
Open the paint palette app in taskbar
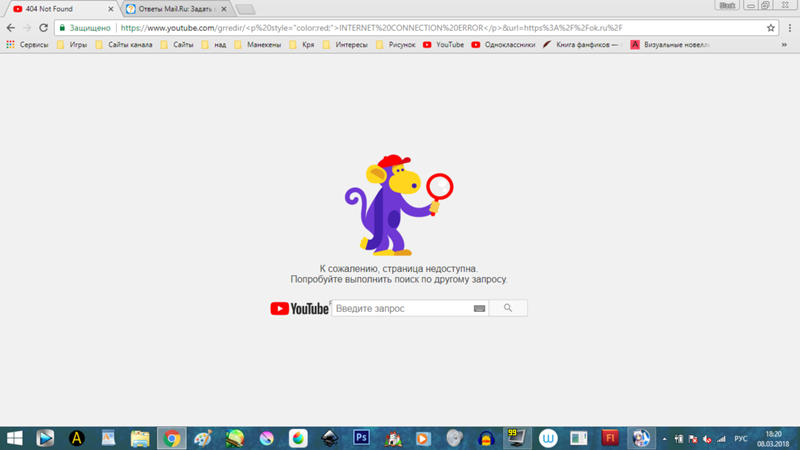(203, 438)
